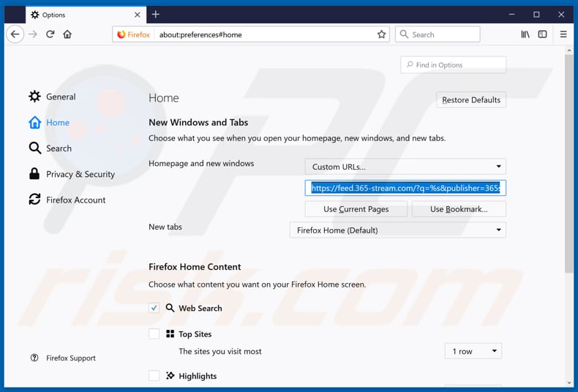Open the Search settings category
Viewport: 578px width, 392px height.
(50, 148)
